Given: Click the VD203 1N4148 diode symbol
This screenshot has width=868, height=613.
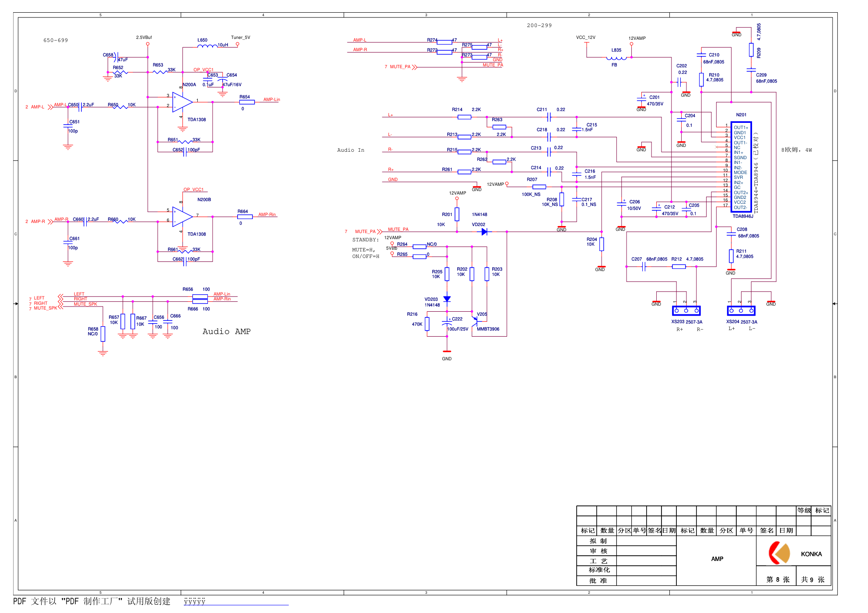Looking at the screenshot, I should tap(447, 299).
